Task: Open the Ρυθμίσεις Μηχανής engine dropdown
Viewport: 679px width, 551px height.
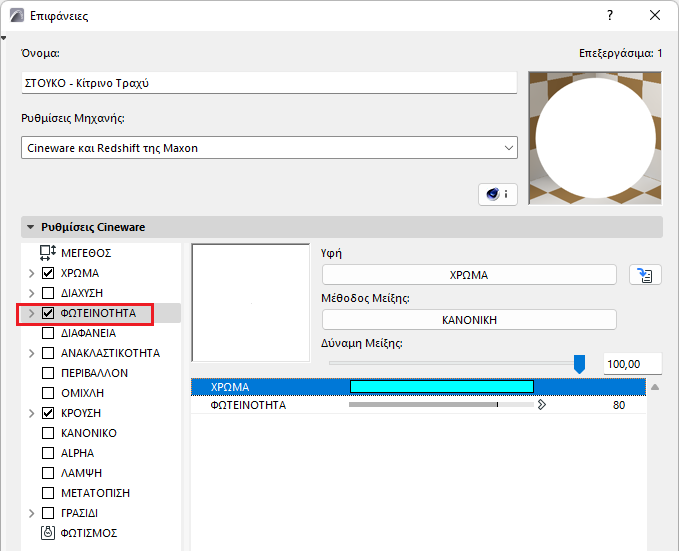Action: (269, 148)
